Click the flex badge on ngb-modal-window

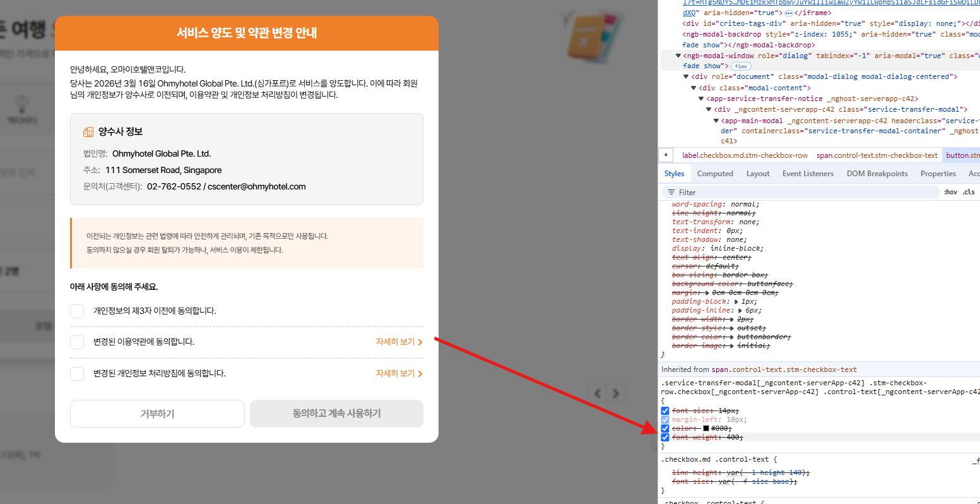point(741,66)
